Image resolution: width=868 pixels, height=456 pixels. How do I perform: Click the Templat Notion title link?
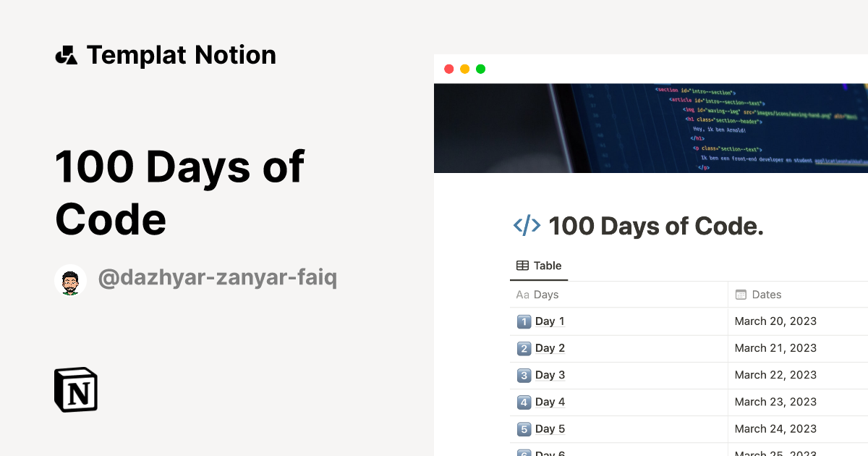pyautogui.click(x=181, y=55)
